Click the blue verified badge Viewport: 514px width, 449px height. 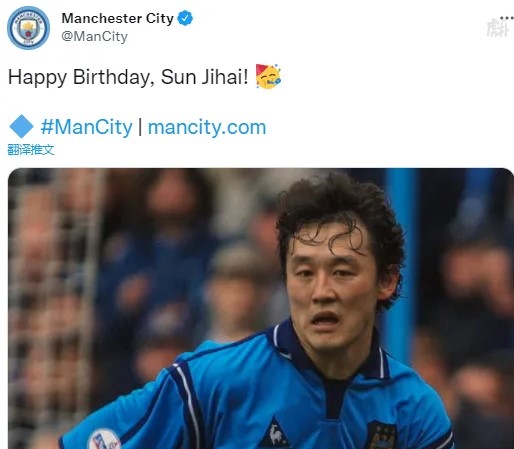pos(185,18)
